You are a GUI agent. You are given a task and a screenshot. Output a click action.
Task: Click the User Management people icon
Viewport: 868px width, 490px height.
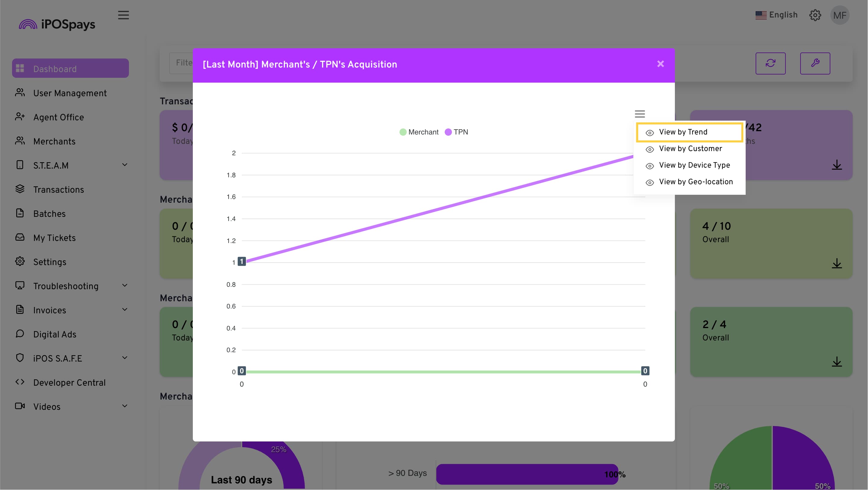pos(20,93)
